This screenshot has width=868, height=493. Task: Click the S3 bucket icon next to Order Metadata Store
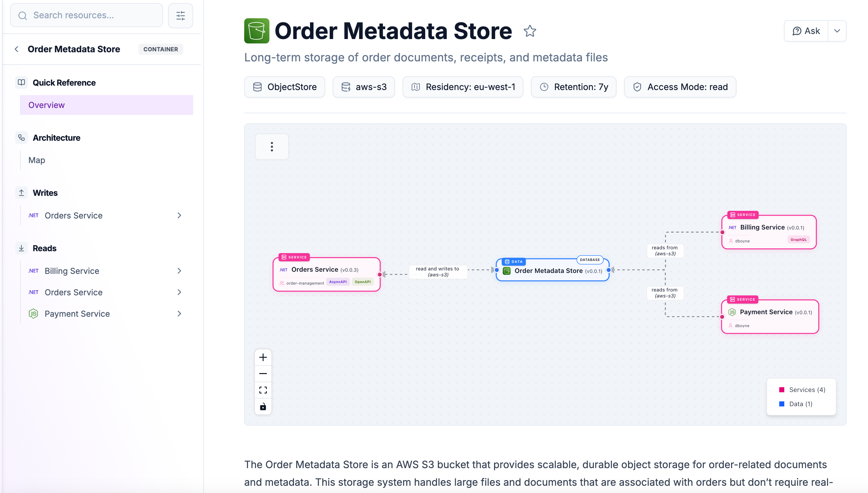[256, 31]
